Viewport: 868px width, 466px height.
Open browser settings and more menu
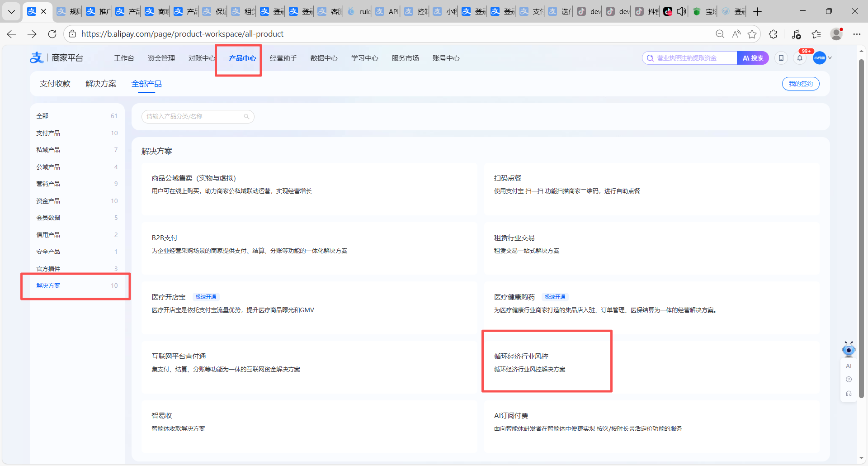click(857, 34)
